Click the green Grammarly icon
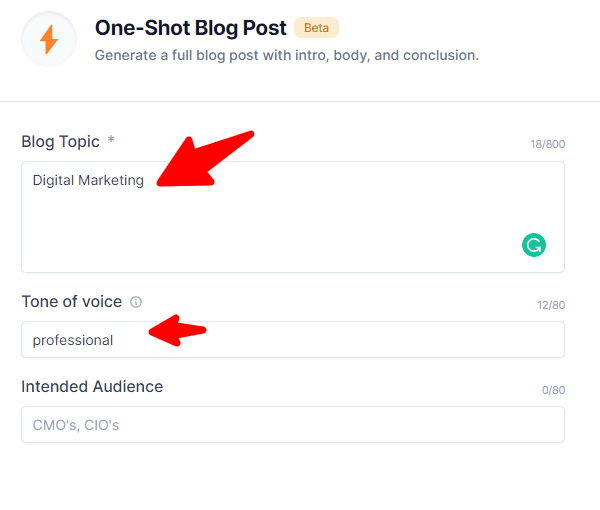Viewport: 600px width, 510px height. [x=534, y=245]
